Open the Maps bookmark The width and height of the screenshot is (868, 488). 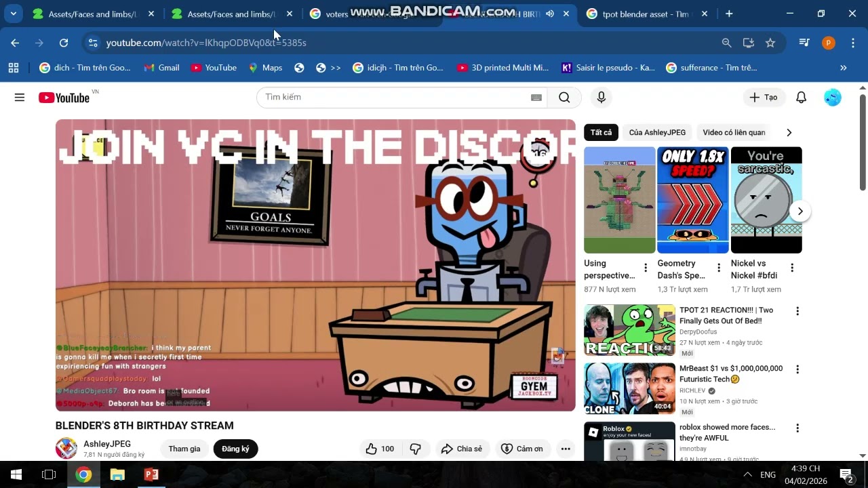click(265, 68)
